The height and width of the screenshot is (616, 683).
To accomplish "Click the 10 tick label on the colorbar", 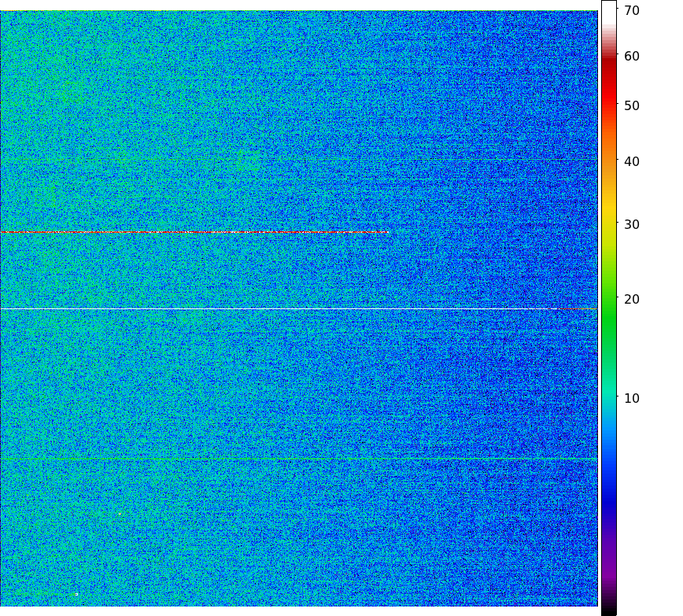I will click(x=631, y=398).
